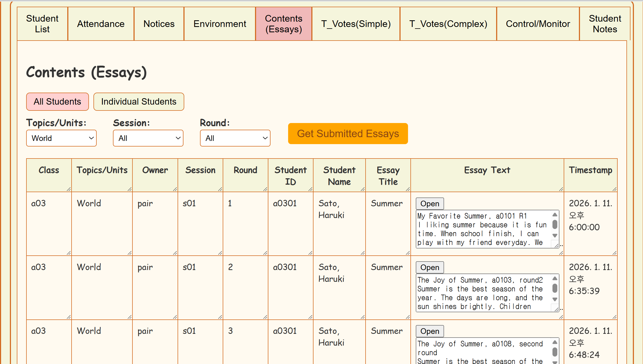Click scroll-down arrow in first essay textarea
The height and width of the screenshot is (364, 643).
point(555,235)
